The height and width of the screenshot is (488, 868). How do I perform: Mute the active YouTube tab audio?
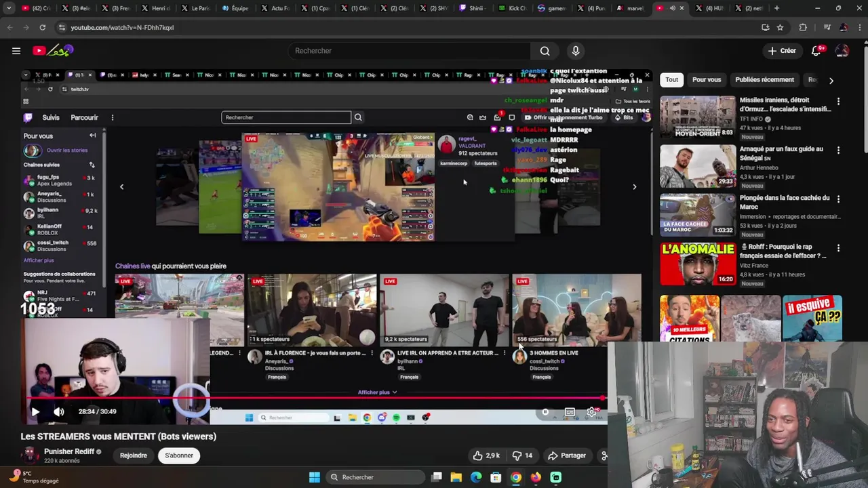pyautogui.click(x=672, y=8)
